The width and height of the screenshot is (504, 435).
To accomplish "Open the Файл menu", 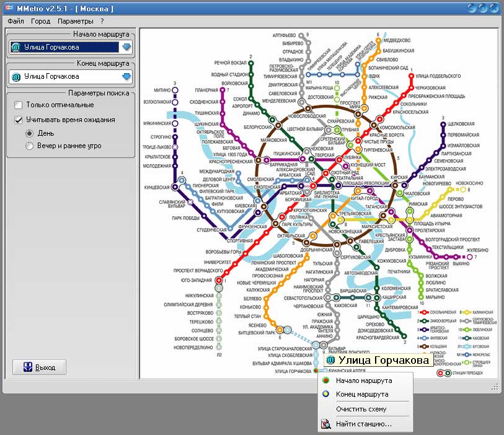I will tap(15, 21).
